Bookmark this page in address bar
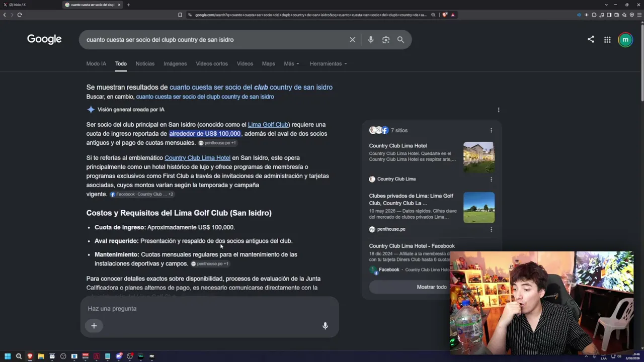Screen dimensions: 644x362 (x=180, y=15)
